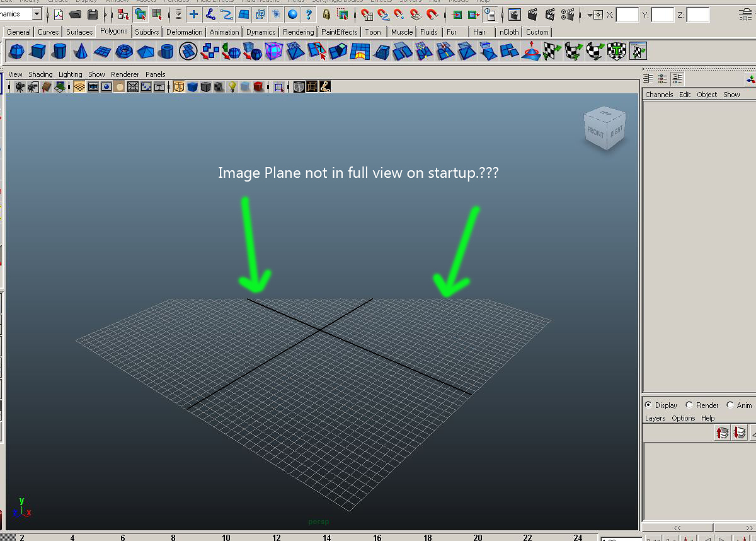This screenshot has width=756, height=541.
Task: Select the Render layer radio button
Action: pos(689,405)
